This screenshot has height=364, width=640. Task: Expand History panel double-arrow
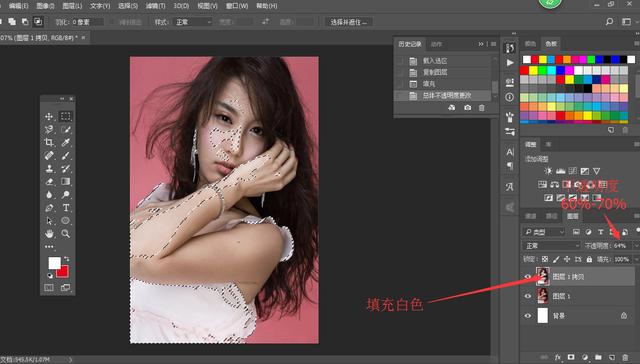[481, 44]
